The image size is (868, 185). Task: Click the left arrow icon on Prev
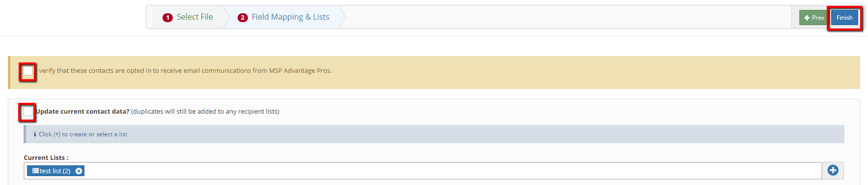(807, 18)
